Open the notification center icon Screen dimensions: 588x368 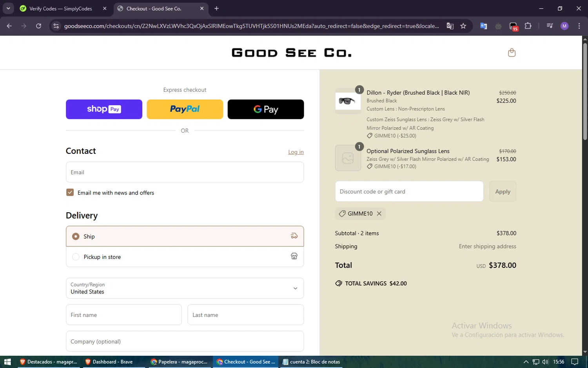(575, 362)
